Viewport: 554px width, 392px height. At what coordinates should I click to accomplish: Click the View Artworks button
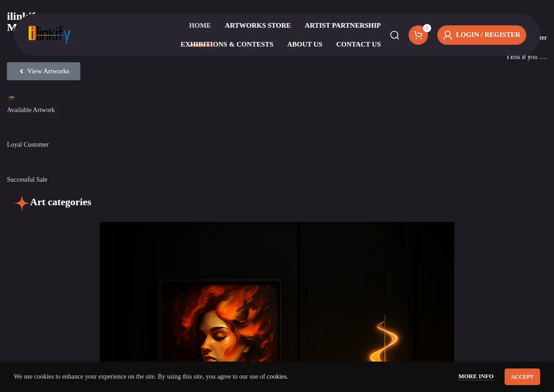pyautogui.click(x=43, y=71)
